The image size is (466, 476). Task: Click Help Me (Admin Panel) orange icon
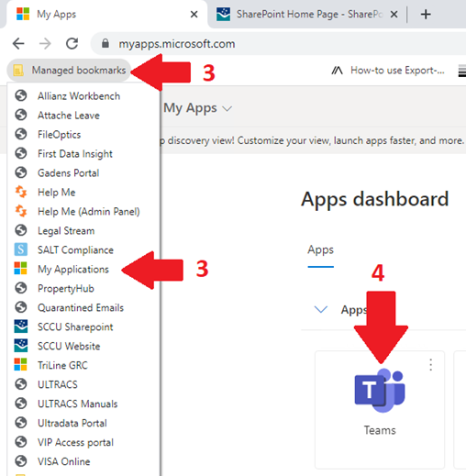(x=21, y=211)
